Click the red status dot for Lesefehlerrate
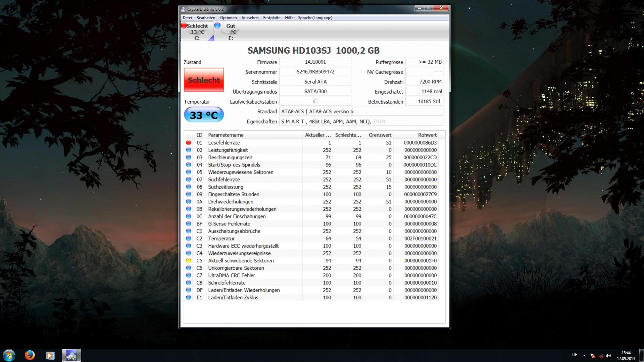The height and width of the screenshot is (362, 644). coord(189,143)
